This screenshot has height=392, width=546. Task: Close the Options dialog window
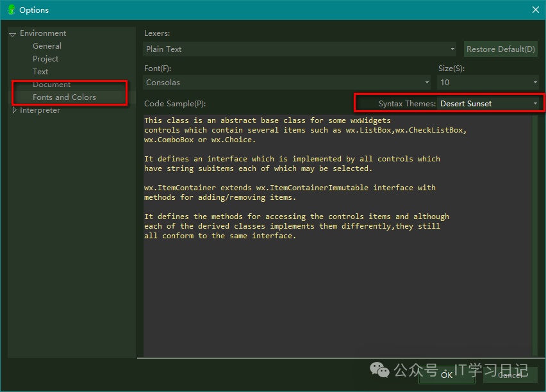click(535, 10)
